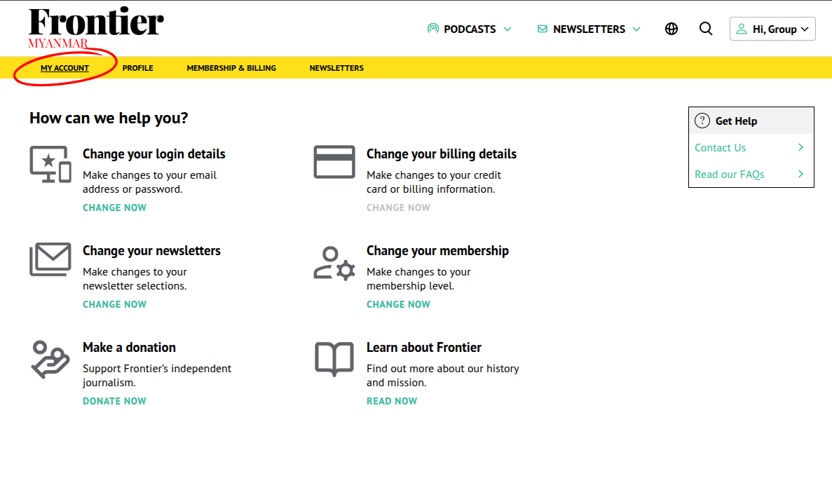Screen dimensions: 832x504
Task: Open Read our FAQs link
Action: tap(730, 175)
